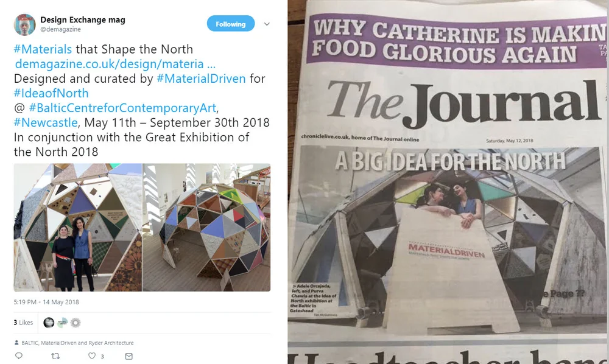The height and width of the screenshot is (364, 609).
Task: Like the tweet with the heart icon
Action: click(92, 356)
